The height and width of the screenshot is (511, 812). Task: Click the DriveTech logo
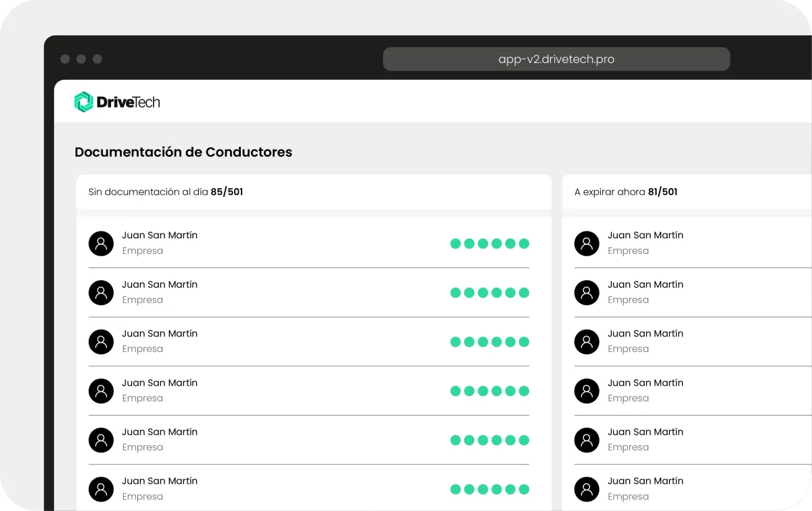(117, 102)
